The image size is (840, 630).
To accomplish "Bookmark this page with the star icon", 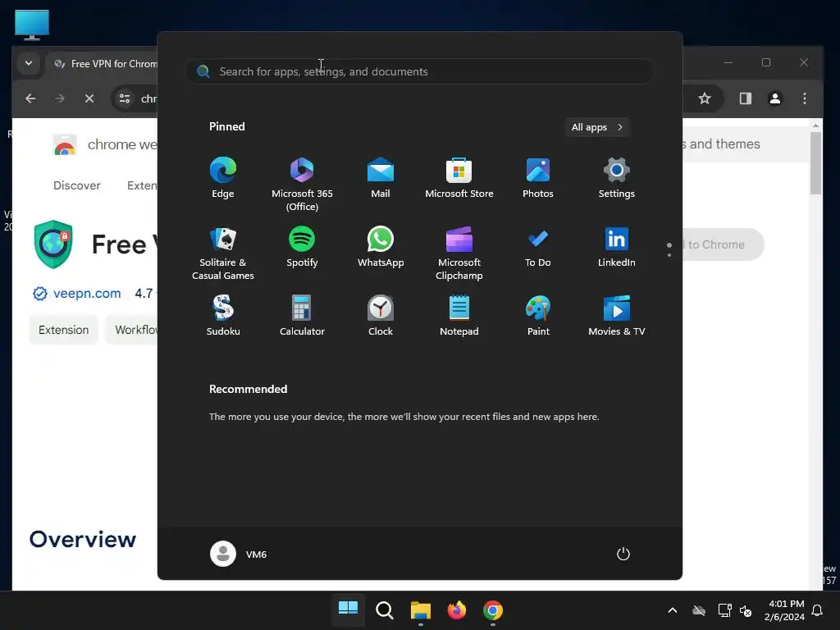I will coord(705,98).
